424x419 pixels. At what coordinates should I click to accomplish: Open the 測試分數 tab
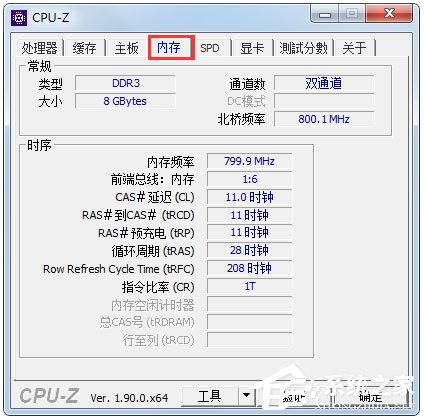click(x=303, y=48)
